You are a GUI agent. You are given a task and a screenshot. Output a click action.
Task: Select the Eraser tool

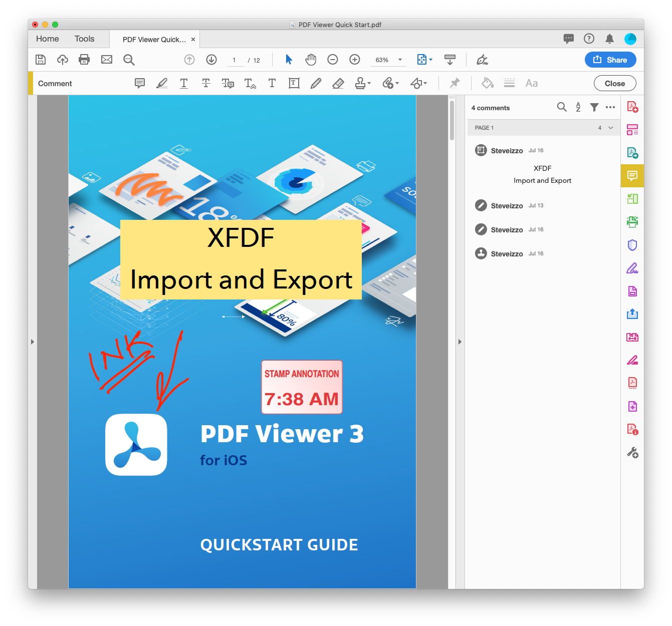tap(338, 83)
